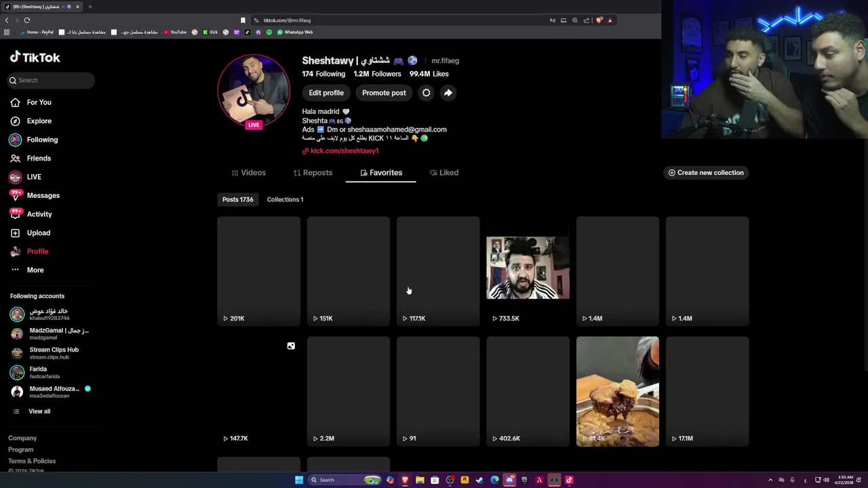This screenshot has height=488, width=868.
Task: Open Musaed Alfouzan account
Action: point(51,392)
